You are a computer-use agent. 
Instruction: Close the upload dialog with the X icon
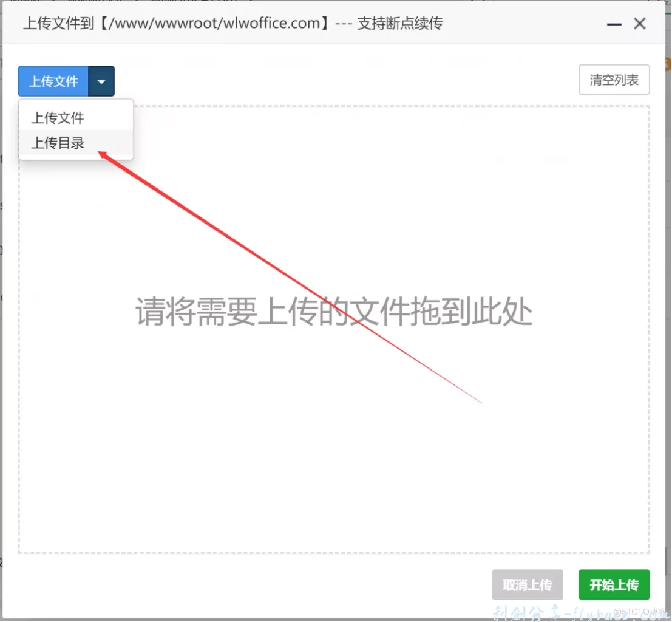click(639, 24)
